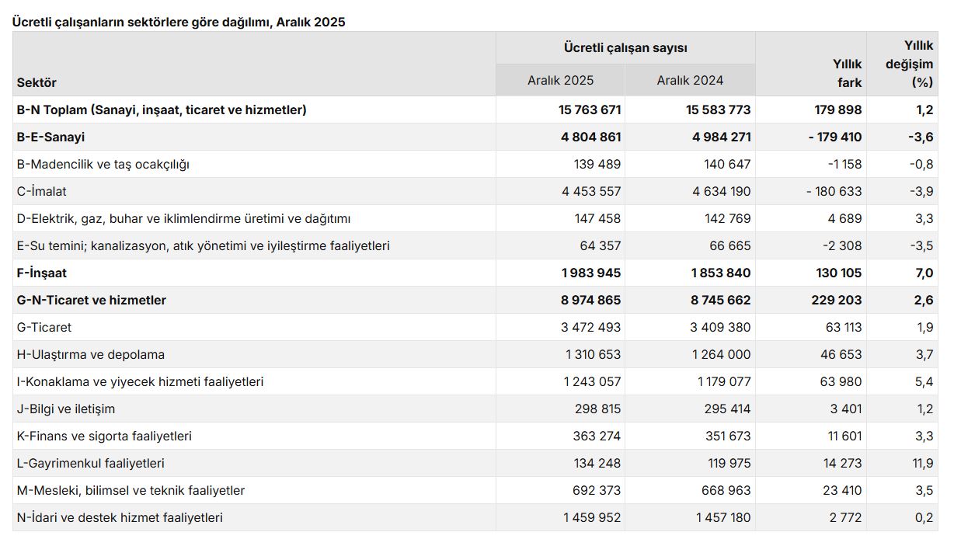954x560 pixels.
Task: Select the '- 180 633' yearly difference cell
Action: click(x=834, y=191)
